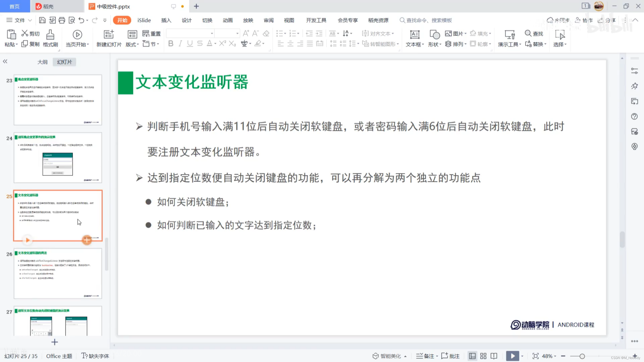
Task: Click the New Slide (新建幻灯片) icon
Action: click(109, 35)
